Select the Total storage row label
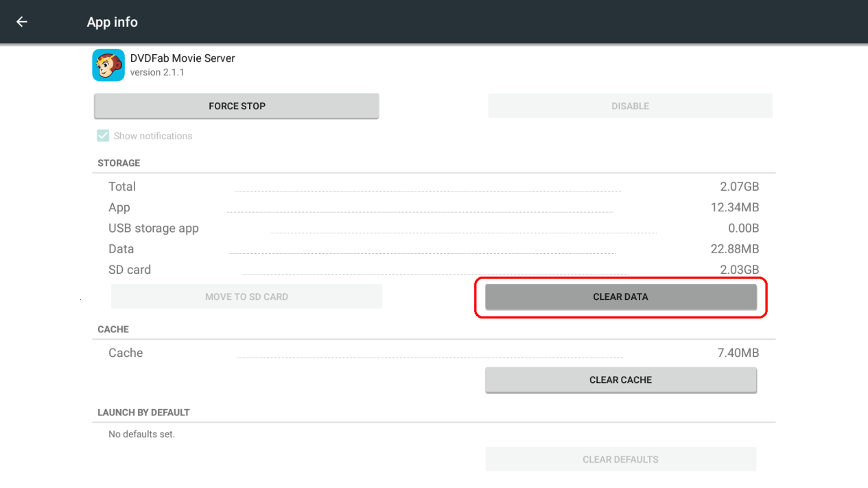Image resolution: width=868 pixels, height=488 pixels. [122, 187]
